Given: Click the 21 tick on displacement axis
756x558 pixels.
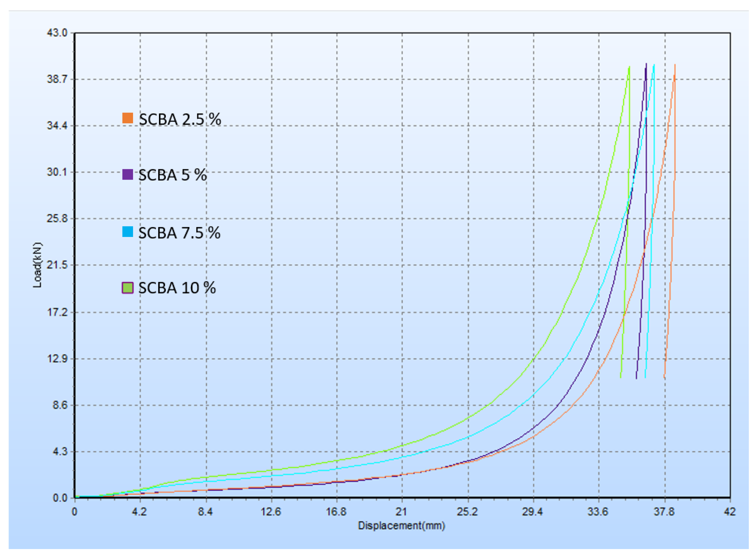Looking at the screenshot, I should (x=401, y=511).
